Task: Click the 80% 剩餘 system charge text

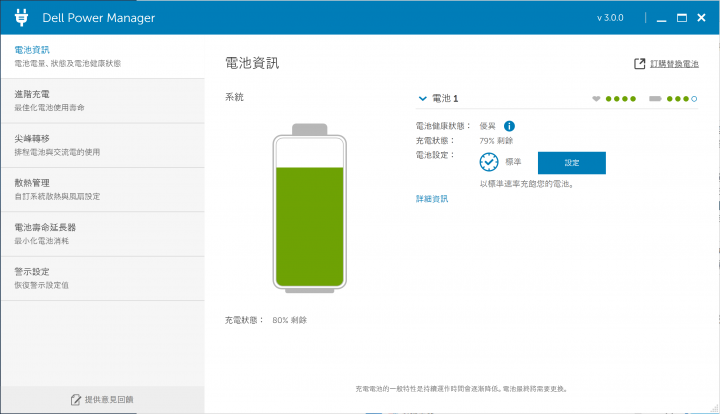Action: [289, 320]
